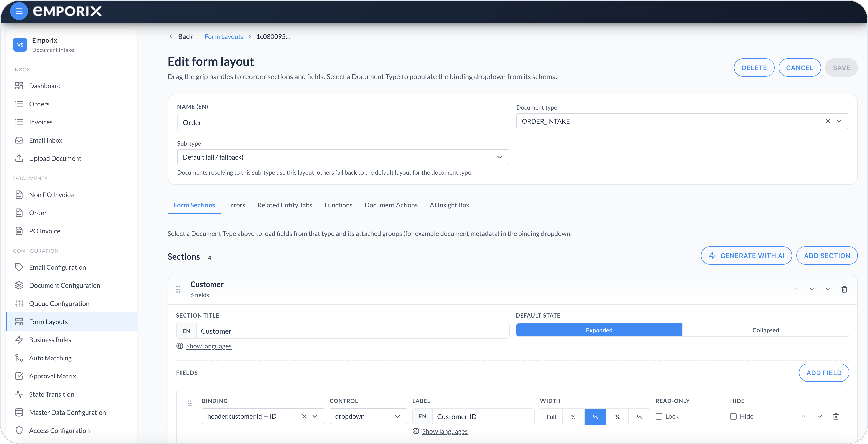868x444 pixels.
Task: Open the Sub-type dropdown
Action: tap(343, 157)
